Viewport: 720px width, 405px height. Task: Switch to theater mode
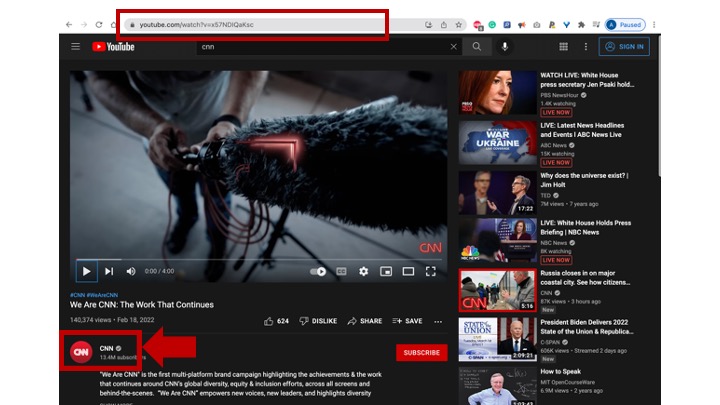(x=408, y=272)
